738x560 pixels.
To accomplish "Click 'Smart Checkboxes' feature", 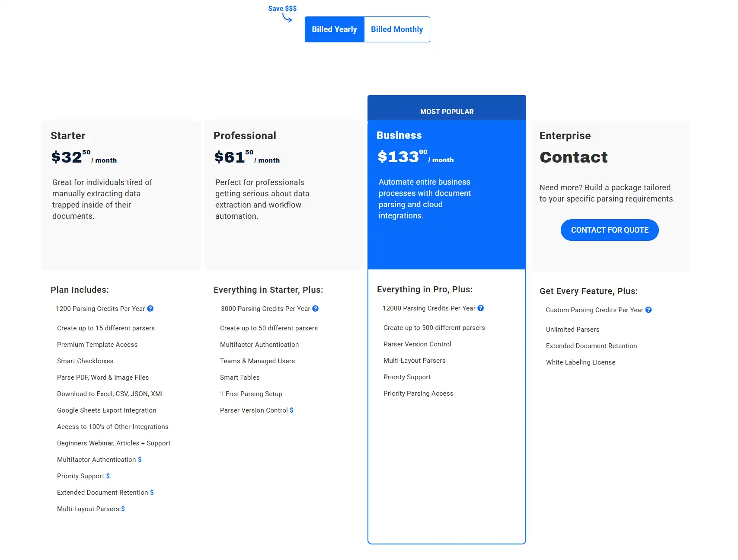I will click(x=85, y=361).
